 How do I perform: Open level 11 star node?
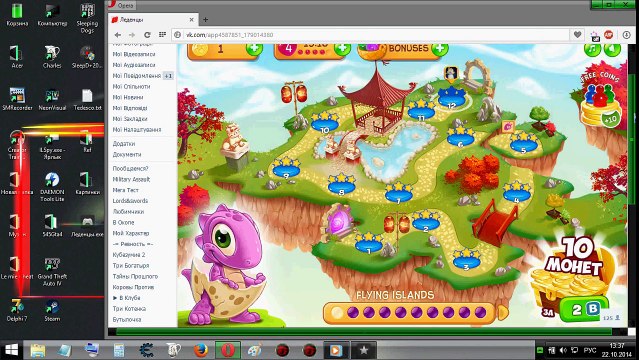coord(421,110)
